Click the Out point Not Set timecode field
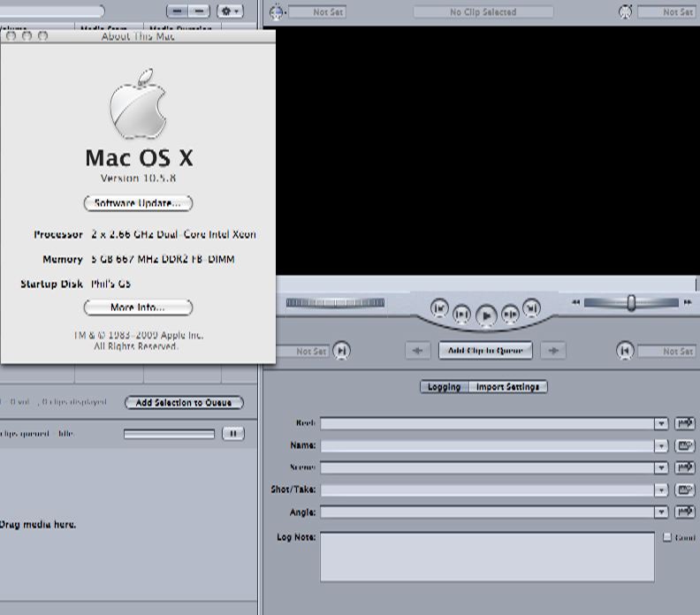The image size is (700, 615). tap(666, 351)
